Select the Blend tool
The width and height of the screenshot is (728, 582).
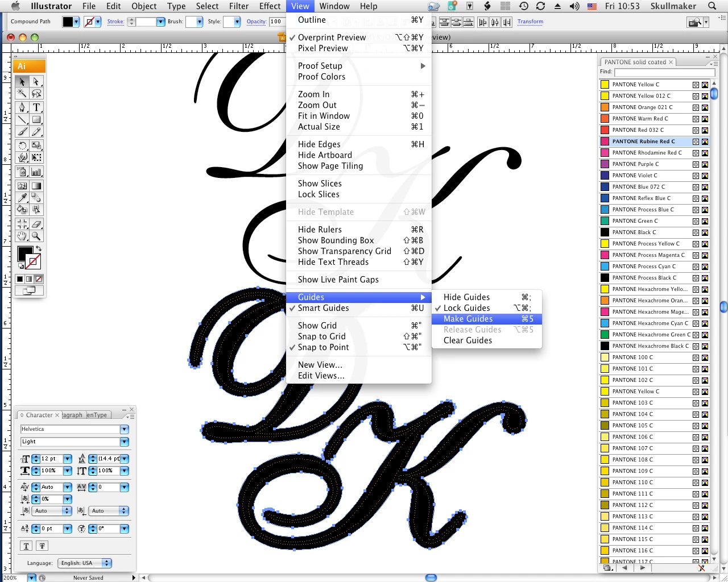point(36,198)
